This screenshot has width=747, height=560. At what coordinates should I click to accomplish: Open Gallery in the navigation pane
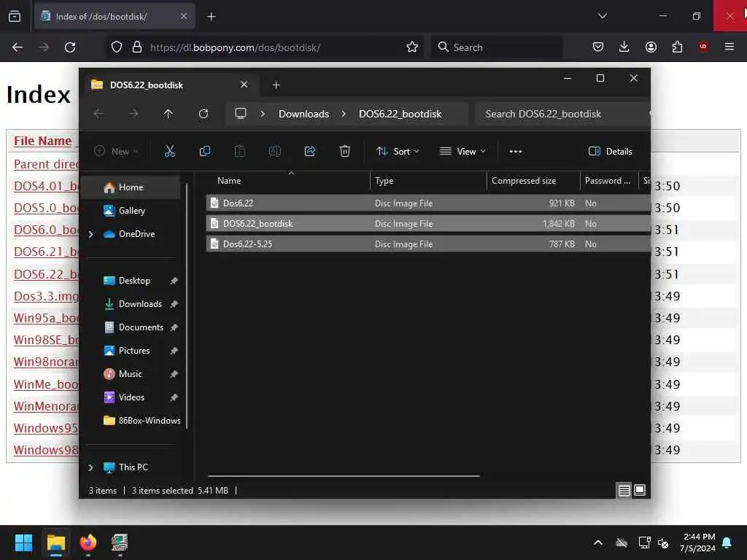pyautogui.click(x=131, y=211)
